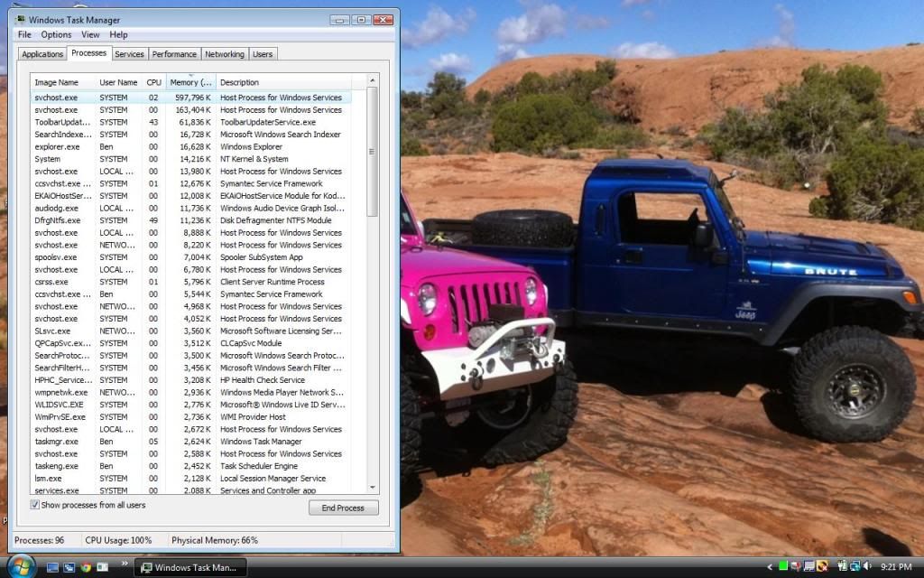Open the Windows Start orb

pyautogui.click(x=20, y=567)
